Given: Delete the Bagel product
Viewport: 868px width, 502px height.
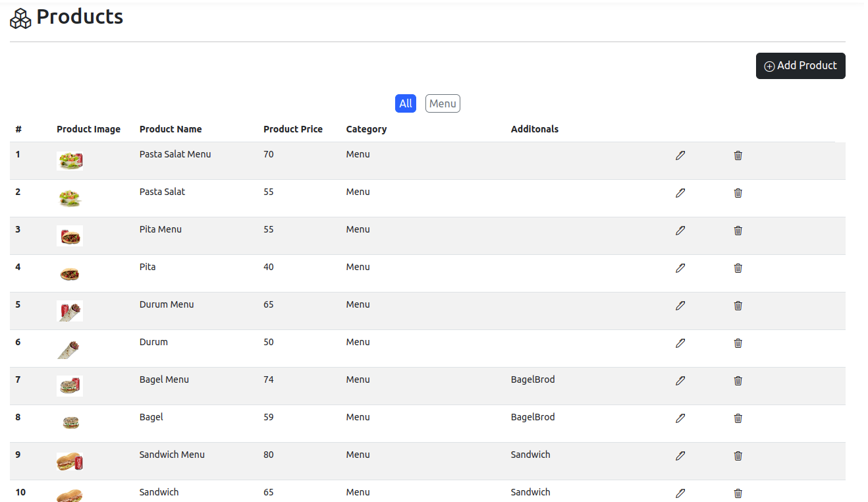Looking at the screenshot, I should pyautogui.click(x=738, y=418).
